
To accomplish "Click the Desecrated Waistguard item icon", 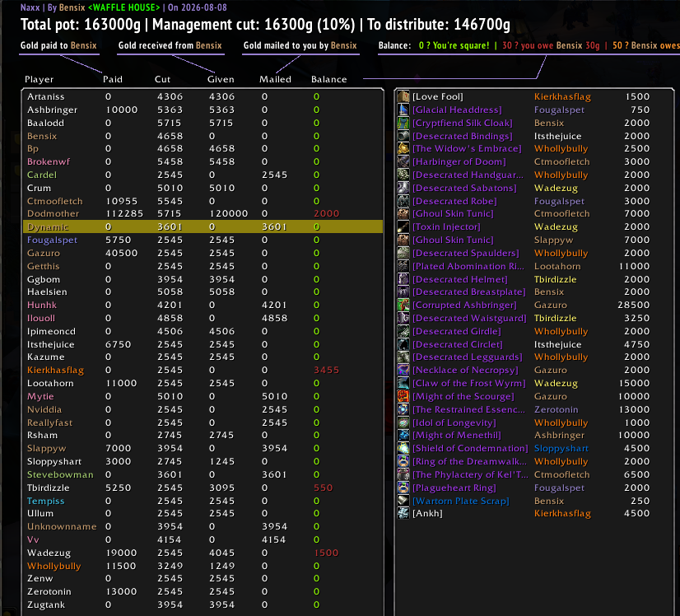I will tap(403, 318).
